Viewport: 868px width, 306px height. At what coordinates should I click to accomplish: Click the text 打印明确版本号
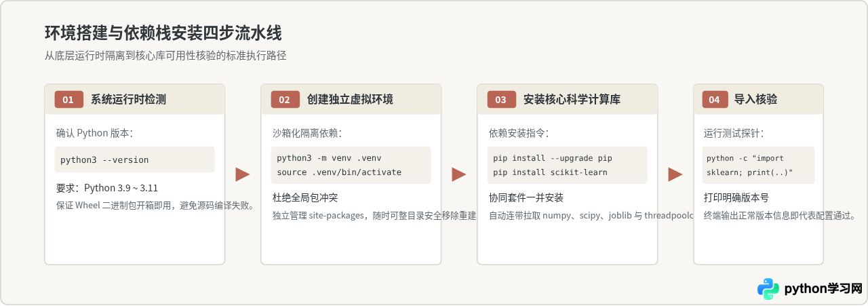736,198
